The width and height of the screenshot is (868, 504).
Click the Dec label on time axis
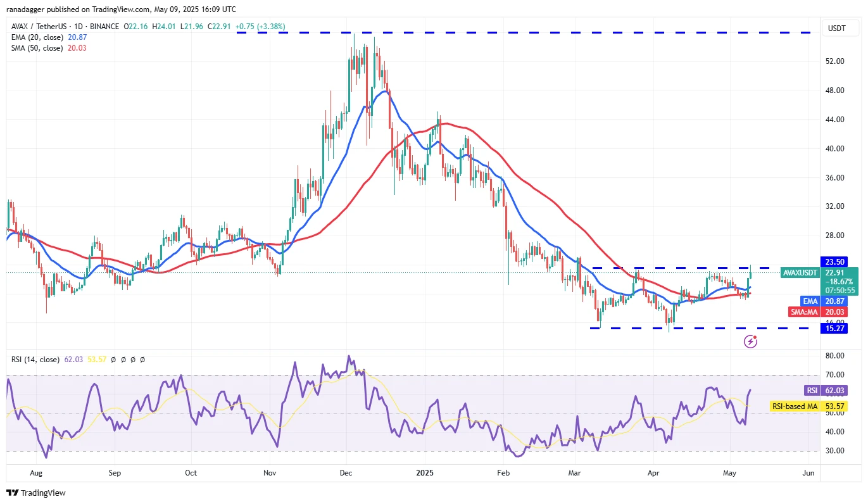click(346, 473)
